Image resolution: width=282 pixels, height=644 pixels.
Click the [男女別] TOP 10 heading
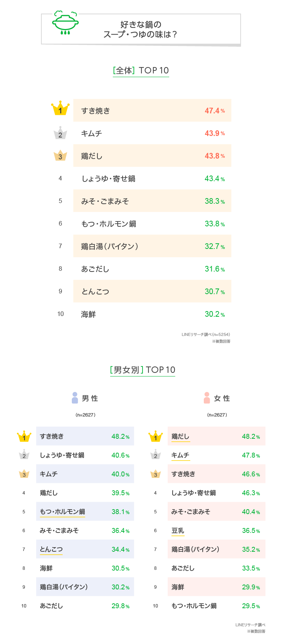143,370
